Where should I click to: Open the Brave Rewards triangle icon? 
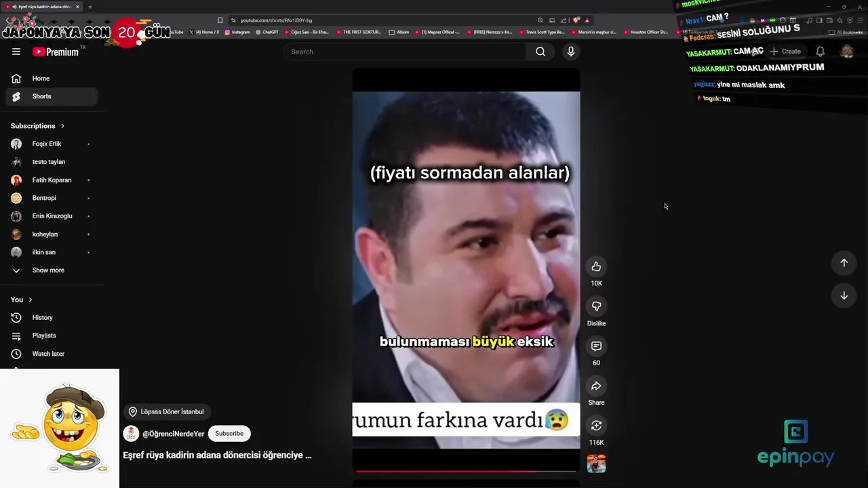click(587, 20)
